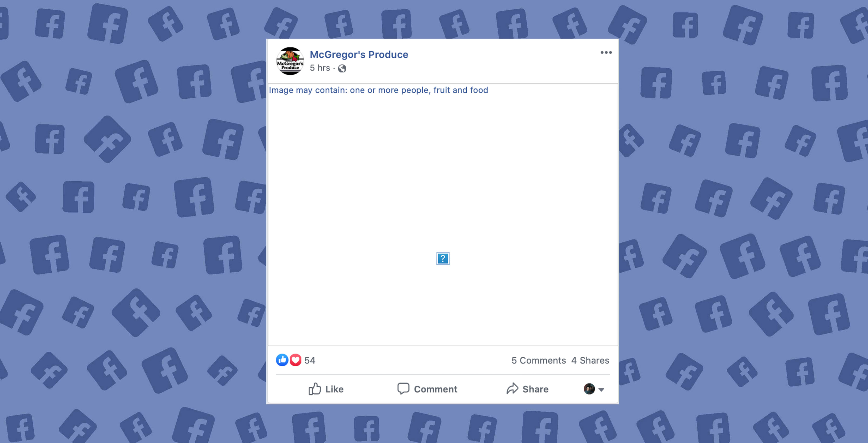Click the Comment button label
This screenshot has height=443, width=868.
(435, 390)
